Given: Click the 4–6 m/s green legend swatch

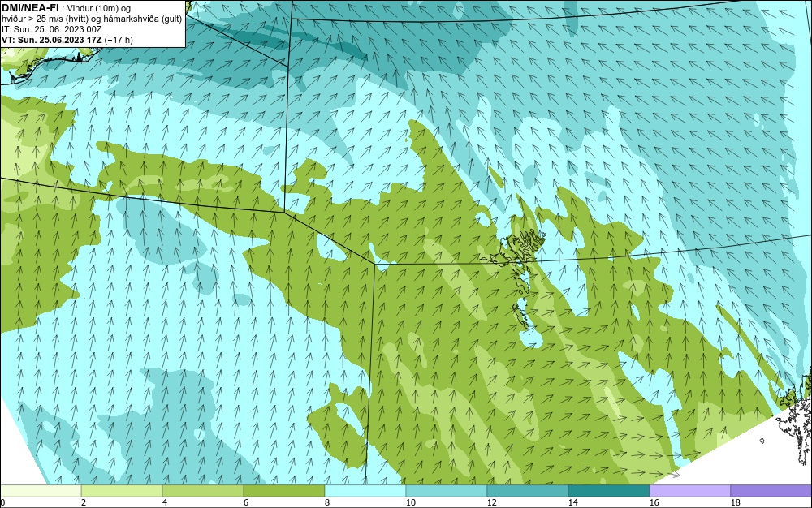Looking at the screenshot, I should click(203, 490).
